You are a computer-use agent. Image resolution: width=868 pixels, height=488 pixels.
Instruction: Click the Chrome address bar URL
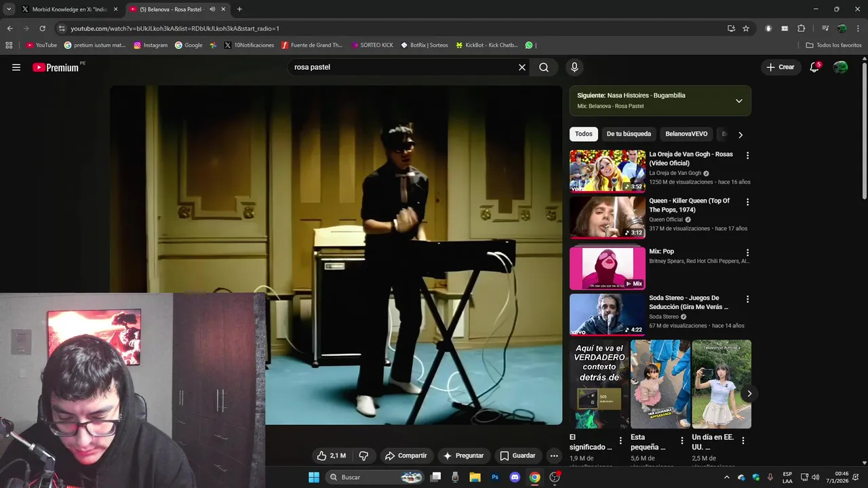[175, 28]
